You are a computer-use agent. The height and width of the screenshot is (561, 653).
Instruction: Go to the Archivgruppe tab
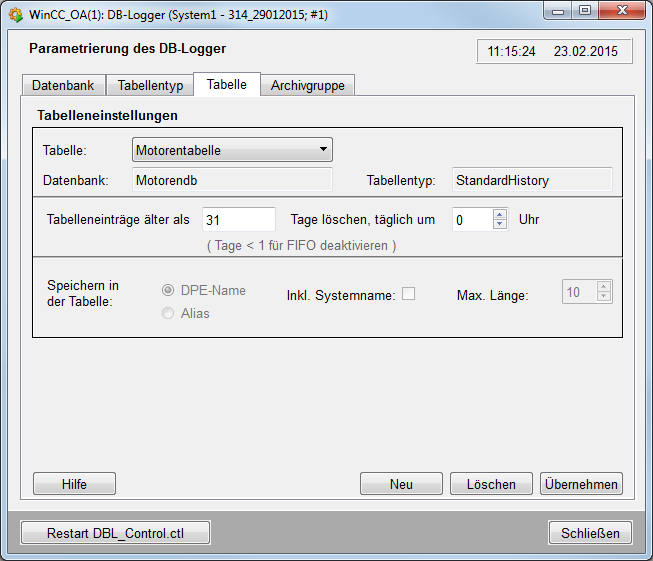308,85
